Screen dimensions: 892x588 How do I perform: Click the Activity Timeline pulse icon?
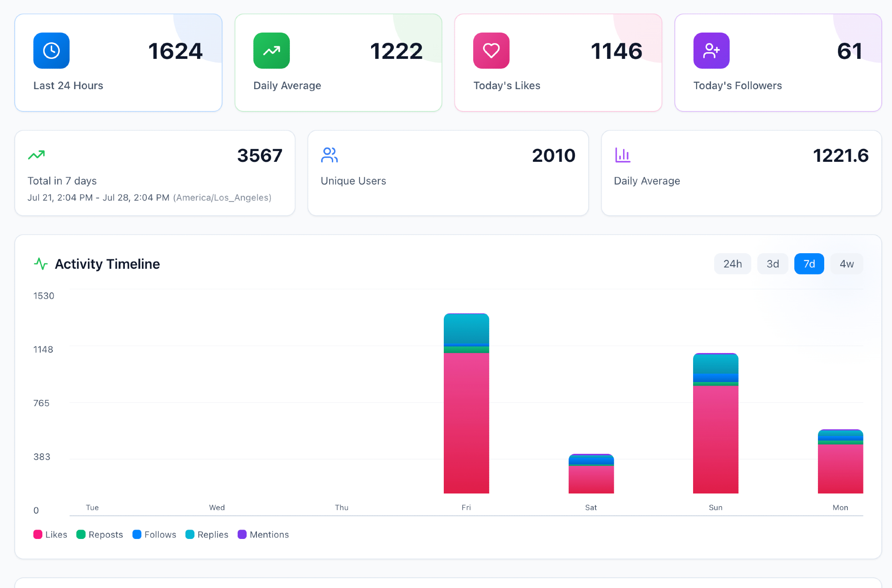41,264
